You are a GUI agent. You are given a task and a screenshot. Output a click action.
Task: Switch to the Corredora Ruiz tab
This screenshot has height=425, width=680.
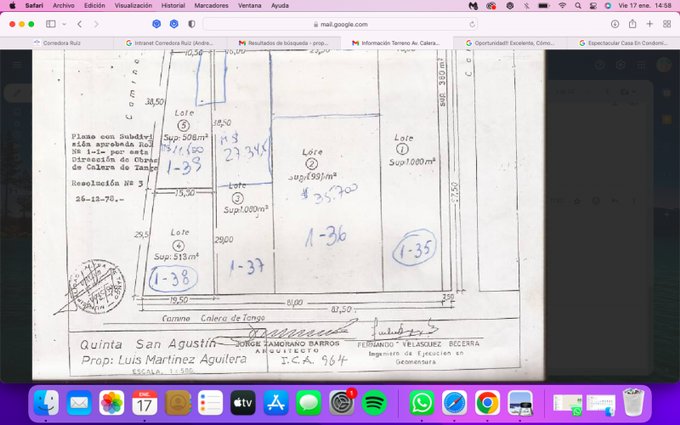coord(61,43)
